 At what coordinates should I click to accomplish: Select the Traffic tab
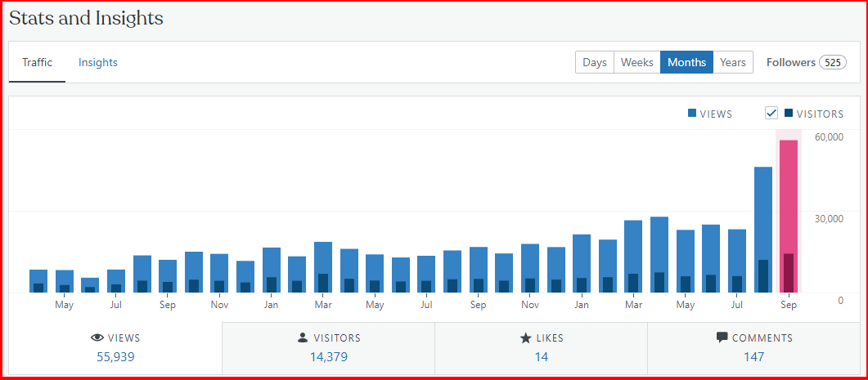pyautogui.click(x=38, y=63)
